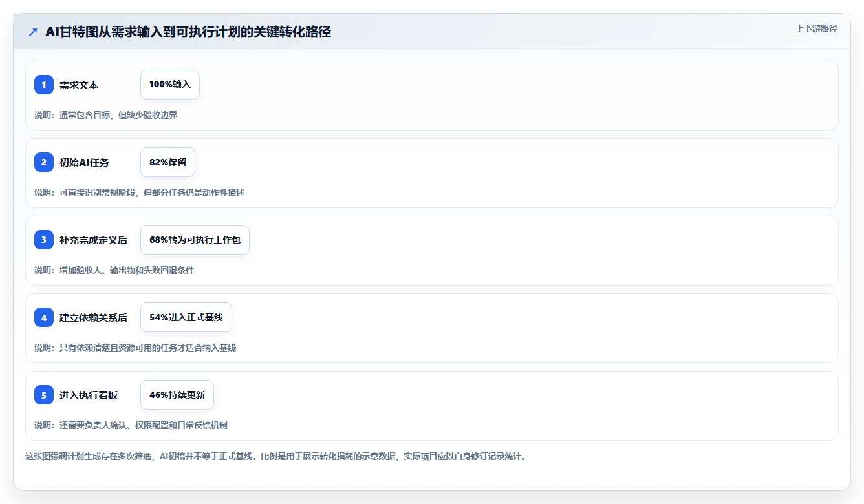Click description about 负责人确认、权限配置

[131, 425]
